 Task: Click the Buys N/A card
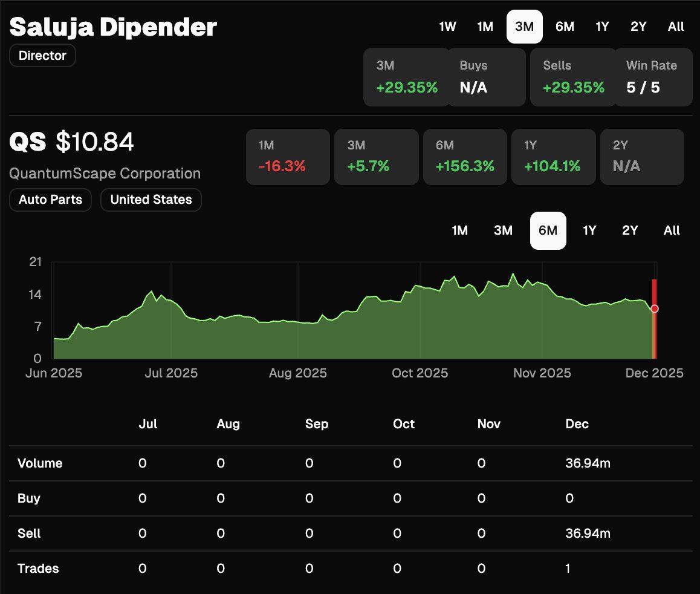(487, 77)
